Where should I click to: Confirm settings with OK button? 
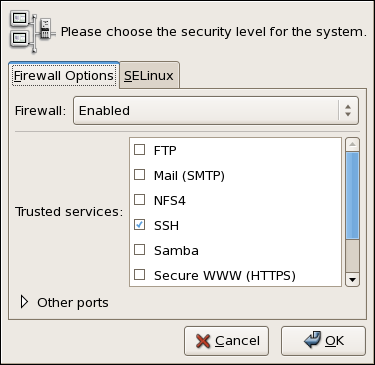323,341
